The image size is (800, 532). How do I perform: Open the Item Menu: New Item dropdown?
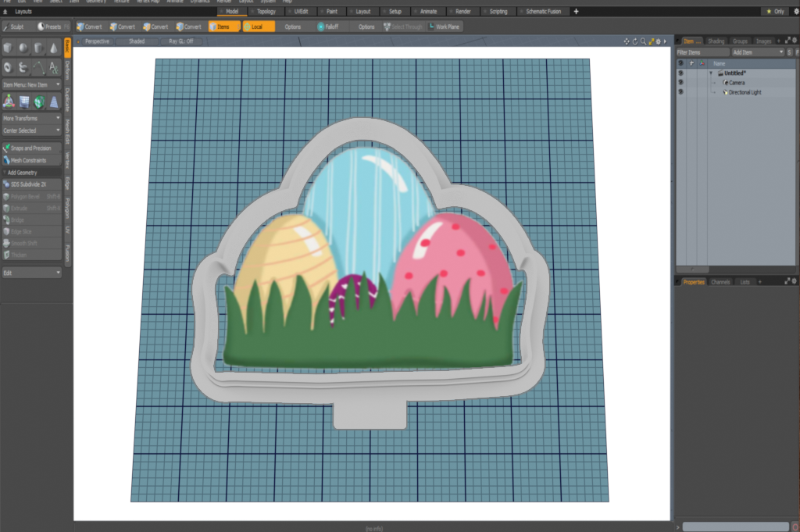tap(31, 84)
